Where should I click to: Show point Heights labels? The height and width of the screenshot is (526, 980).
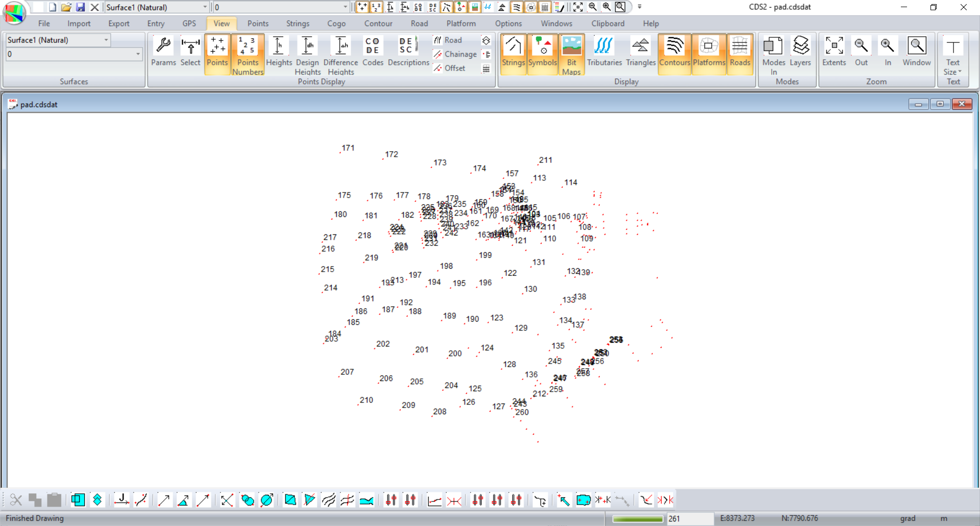(279, 51)
